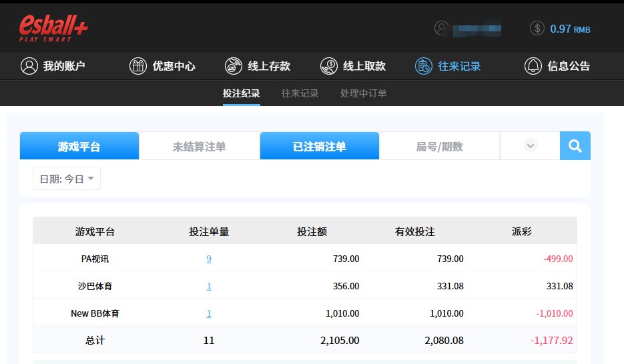Click the 优惠中心 gift icon
Viewport: 624px width, 364px height.
click(x=138, y=66)
